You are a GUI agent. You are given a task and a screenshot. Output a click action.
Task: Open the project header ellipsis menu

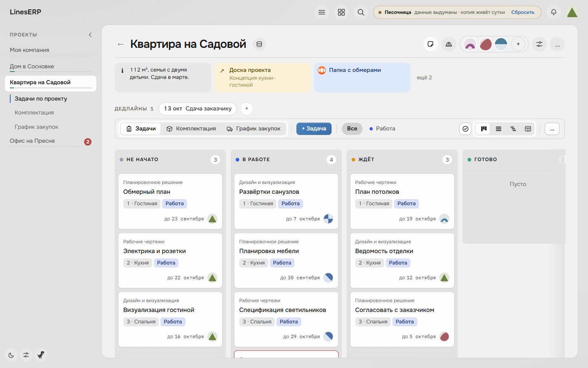tap(557, 44)
